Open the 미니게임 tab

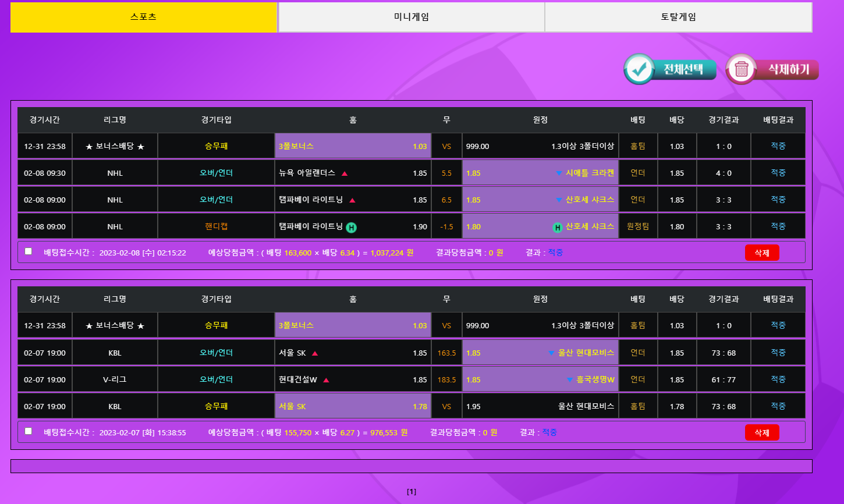(x=411, y=17)
